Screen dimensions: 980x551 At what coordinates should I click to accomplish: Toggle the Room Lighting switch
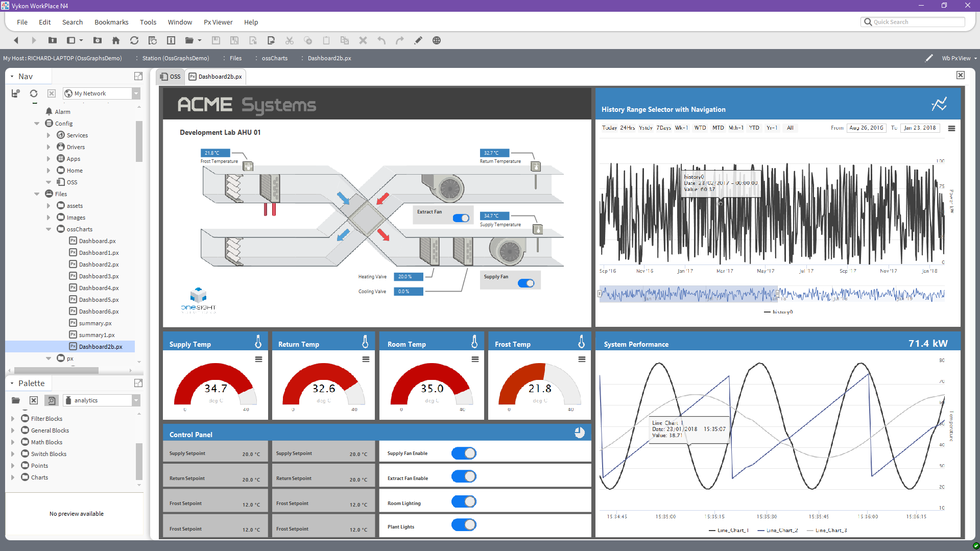pyautogui.click(x=464, y=502)
